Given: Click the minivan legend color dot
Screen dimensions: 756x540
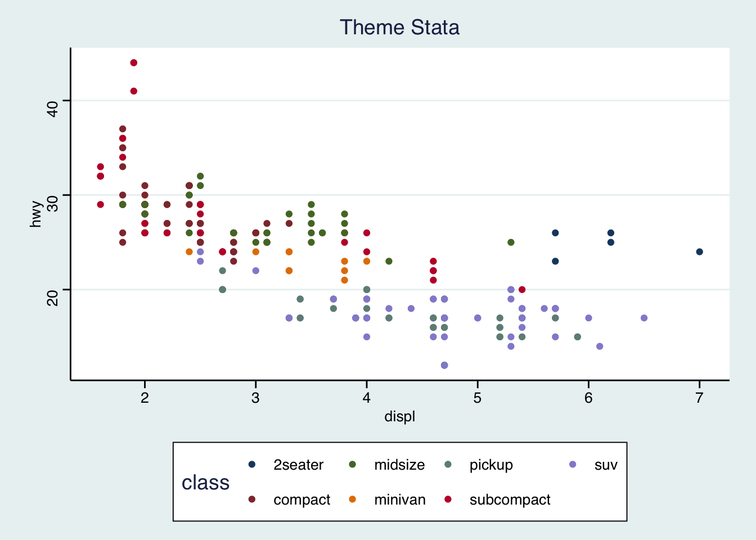Looking at the screenshot, I should pyautogui.click(x=353, y=499).
